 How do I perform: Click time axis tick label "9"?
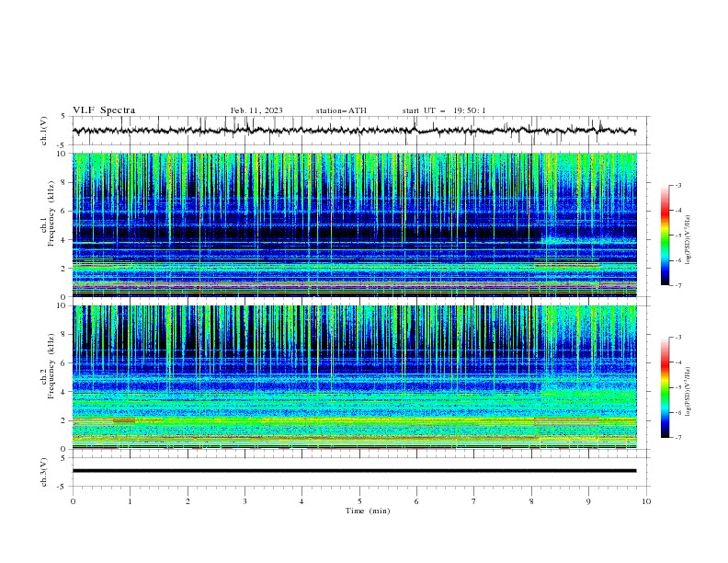(x=588, y=501)
